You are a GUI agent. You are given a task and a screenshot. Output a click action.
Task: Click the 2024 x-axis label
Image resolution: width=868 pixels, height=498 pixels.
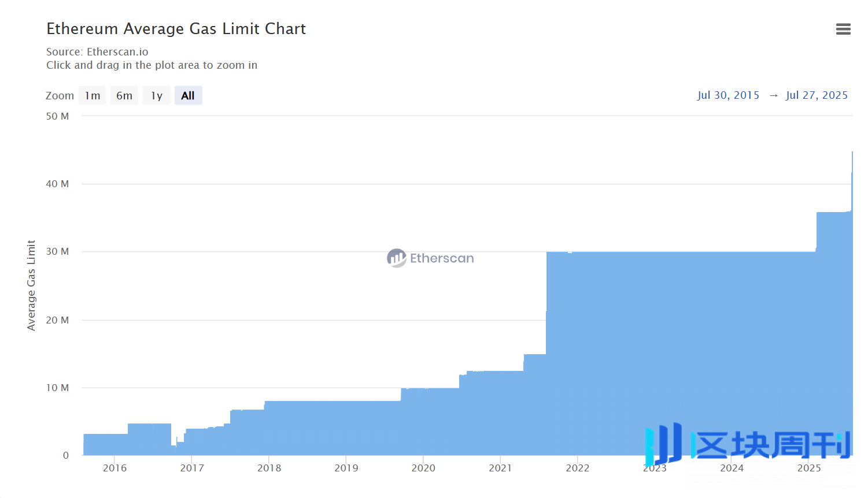pyautogui.click(x=732, y=468)
